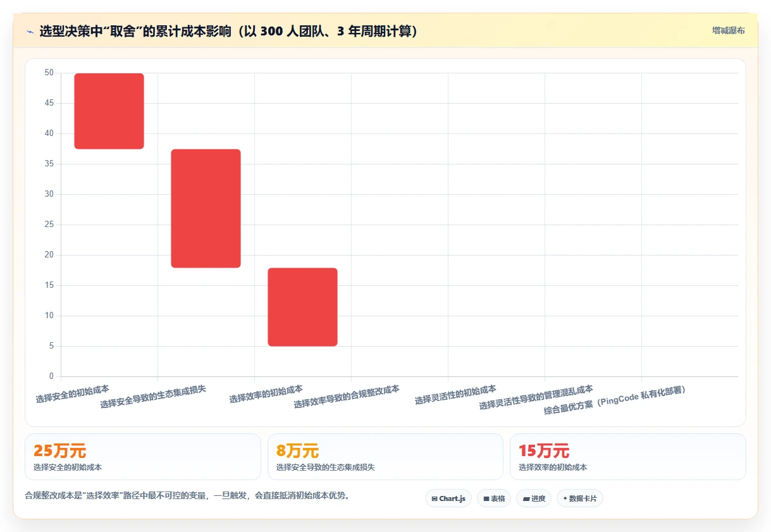Click the 选择安全的初始成本 caption under 25万元

pyautogui.click(x=68, y=467)
